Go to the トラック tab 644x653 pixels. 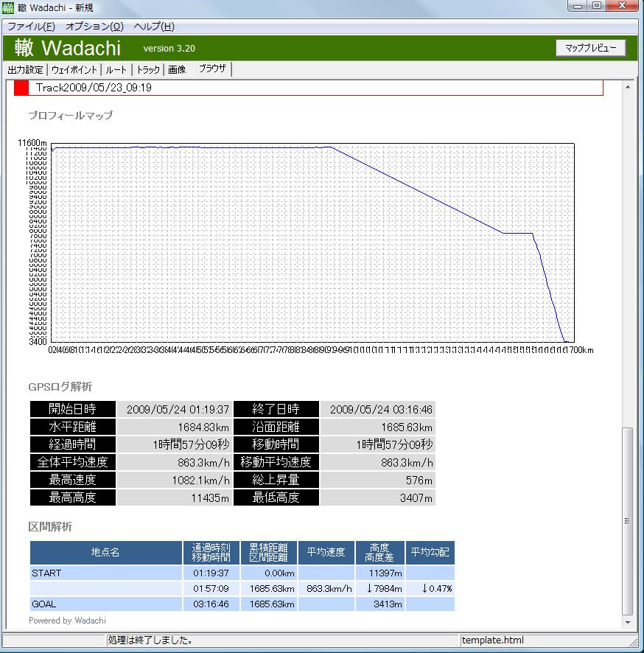click(148, 70)
